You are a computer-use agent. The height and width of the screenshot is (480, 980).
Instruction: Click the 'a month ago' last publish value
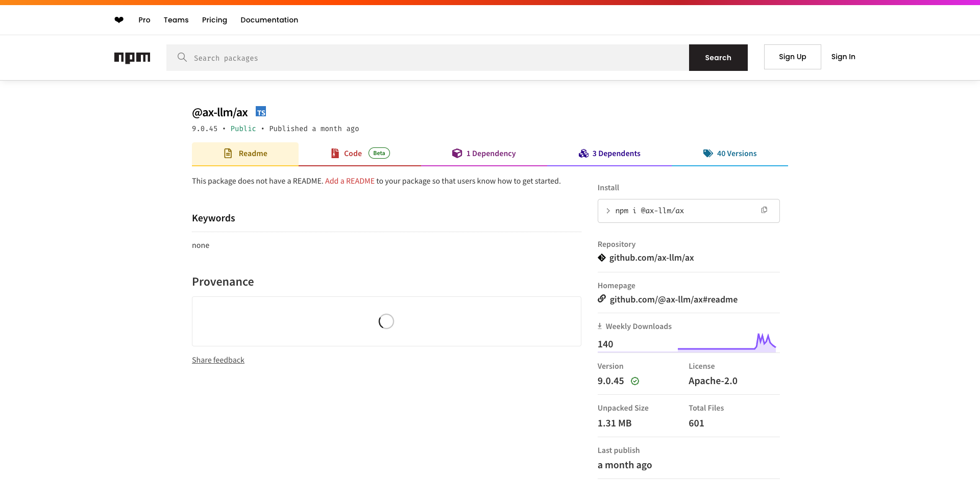coord(625,465)
